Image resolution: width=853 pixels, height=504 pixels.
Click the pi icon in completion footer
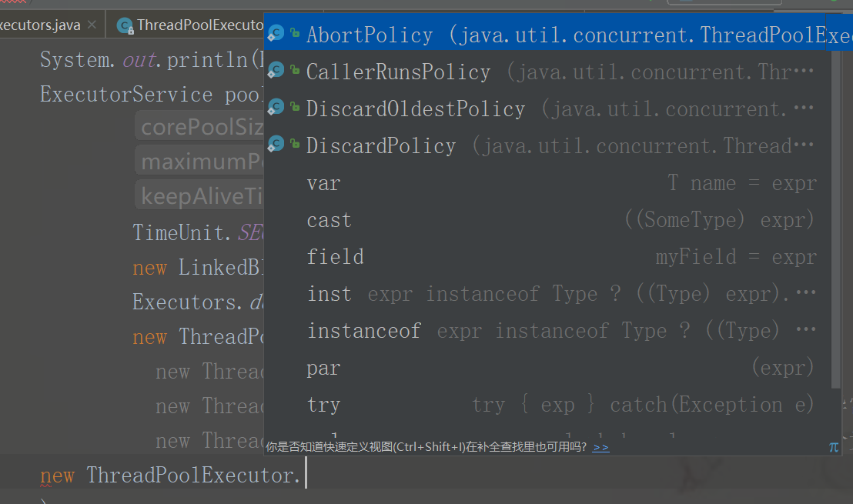(834, 447)
